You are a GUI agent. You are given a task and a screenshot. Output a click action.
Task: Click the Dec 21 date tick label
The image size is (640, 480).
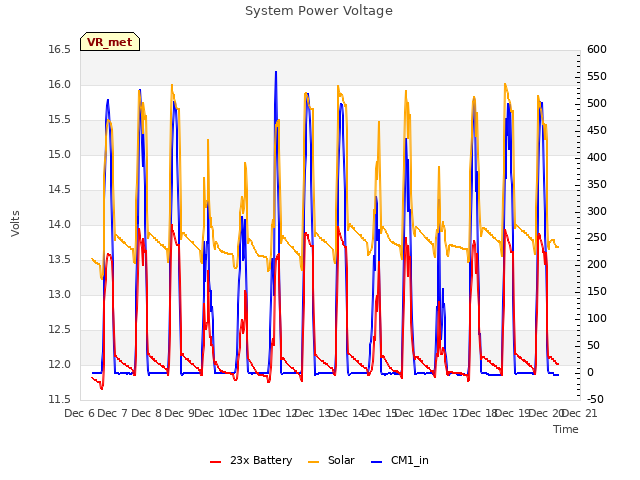pyautogui.click(x=579, y=413)
